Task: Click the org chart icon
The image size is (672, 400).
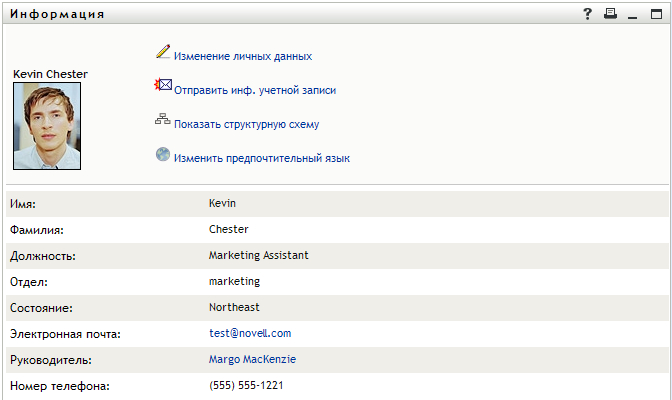Action: pyautogui.click(x=163, y=121)
